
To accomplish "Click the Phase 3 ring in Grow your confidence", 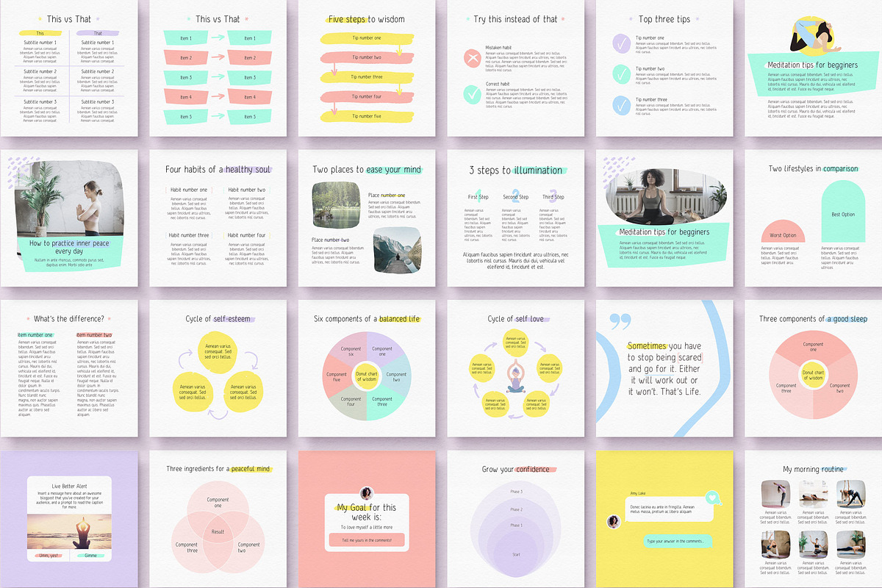I will coord(516,492).
